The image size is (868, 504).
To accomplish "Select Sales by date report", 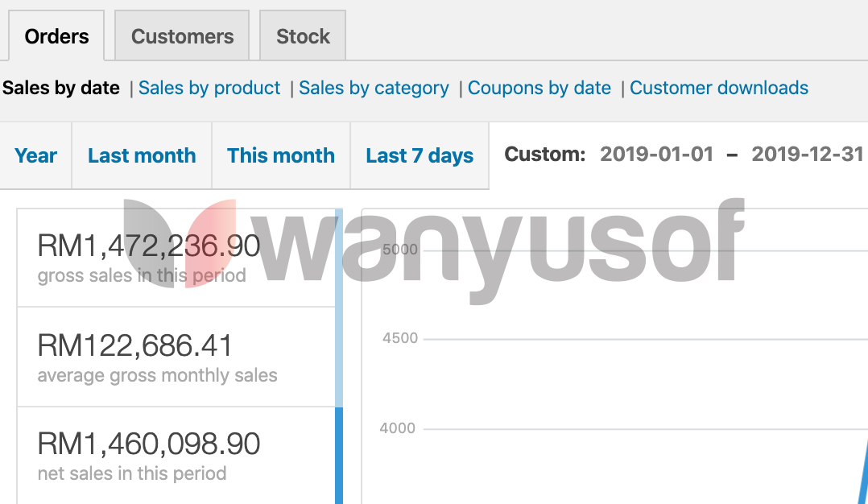I will click(x=61, y=88).
